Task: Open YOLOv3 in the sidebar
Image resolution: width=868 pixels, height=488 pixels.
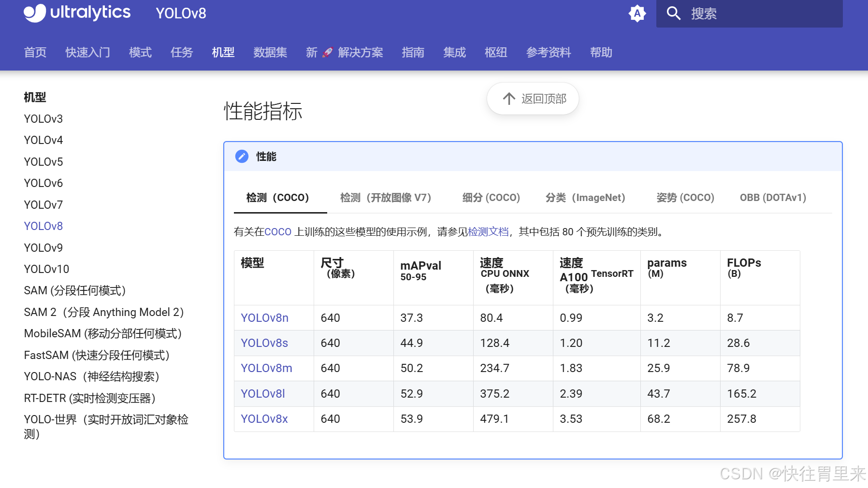Action: click(43, 119)
